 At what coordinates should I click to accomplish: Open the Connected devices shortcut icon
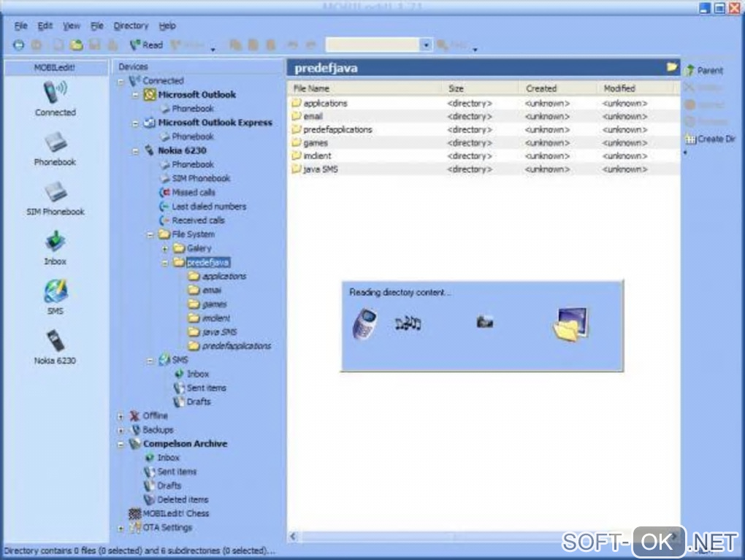55,99
